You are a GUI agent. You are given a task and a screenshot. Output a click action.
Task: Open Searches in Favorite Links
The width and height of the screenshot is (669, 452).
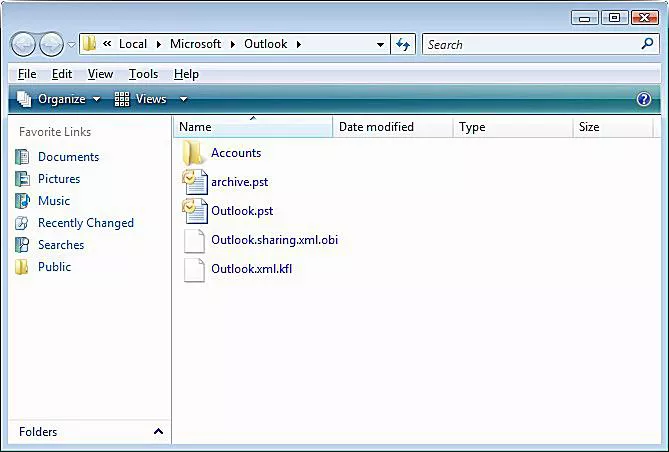tap(61, 245)
